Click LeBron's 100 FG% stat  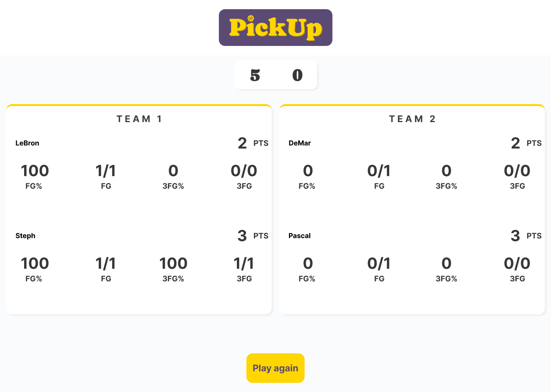pyautogui.click(x=35, y=171)
